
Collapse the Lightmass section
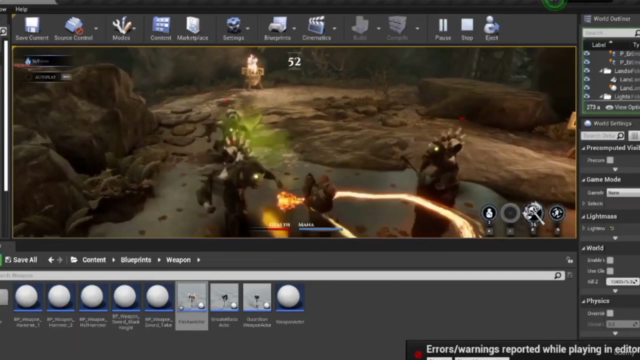pyautogui.click(x=583, y=217)
